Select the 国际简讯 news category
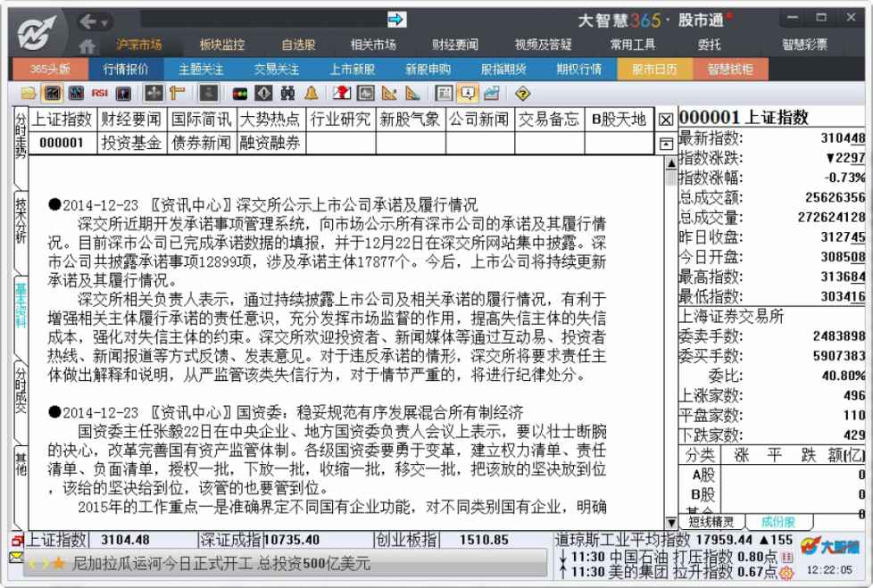873x588 pixels. [x=202, y=119]
